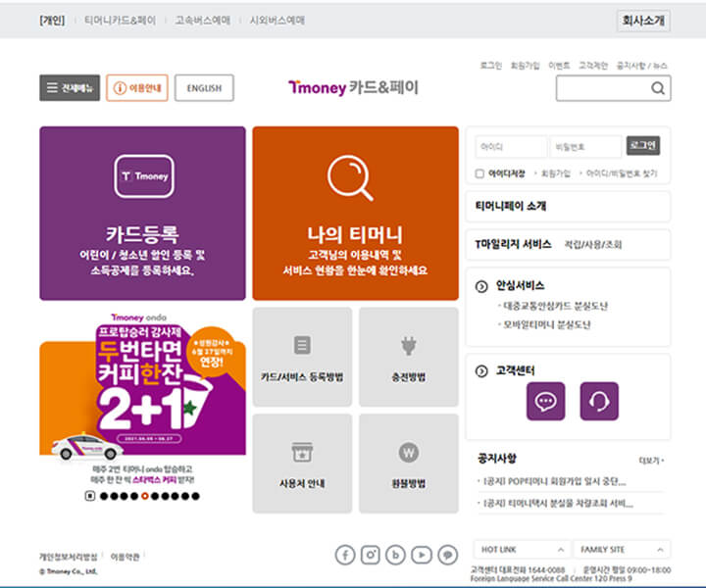
Task: Open 공지사항 / 뉴스 header link
Action: [x=641, y=66]
